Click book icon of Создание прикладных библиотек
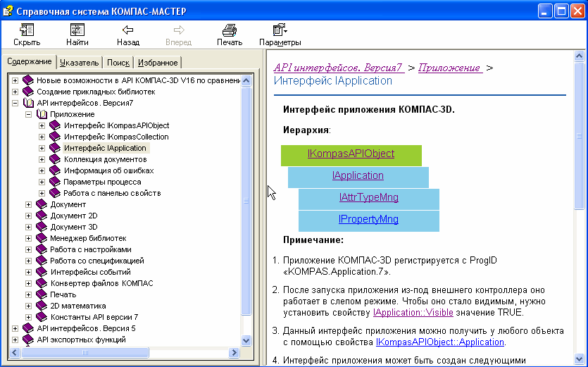Viewport: 588px width, 367px height. pos(28,92)
